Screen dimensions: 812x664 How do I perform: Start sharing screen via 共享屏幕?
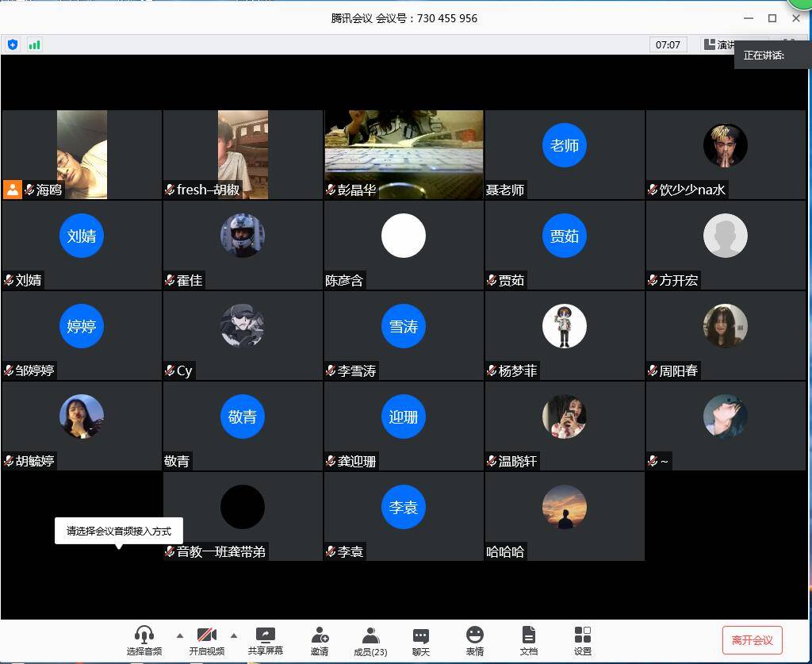click(265, 640)
